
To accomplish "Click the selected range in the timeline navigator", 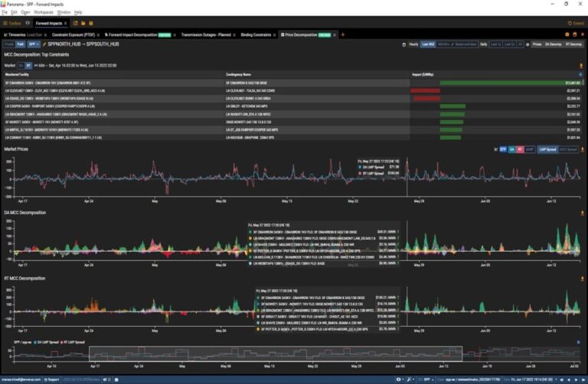I will pyautogui.click(x=276, y=353).
